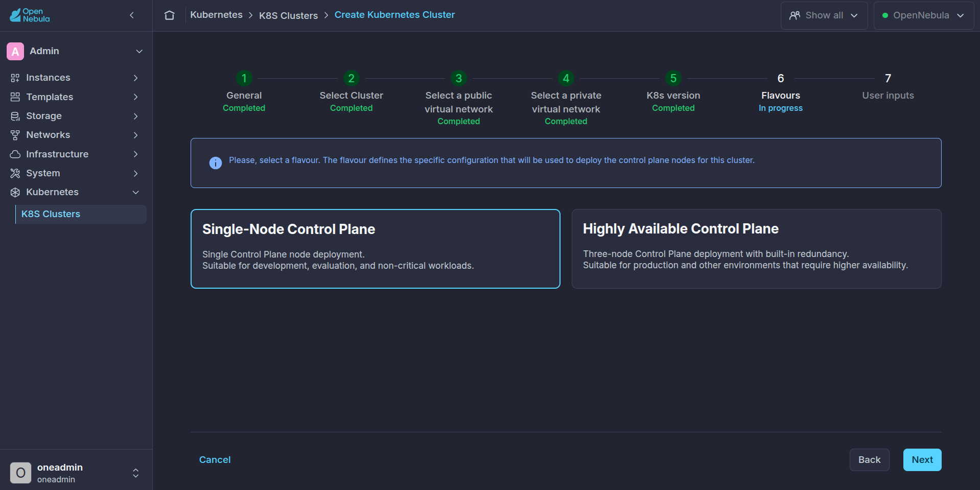Click the 'In progress' status text

click(781, 108)
